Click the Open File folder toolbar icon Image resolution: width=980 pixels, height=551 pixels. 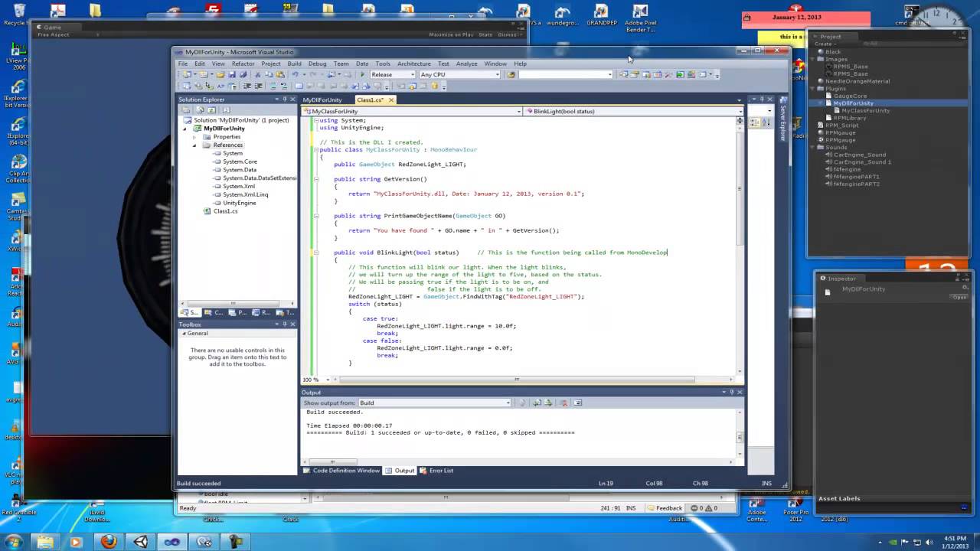pyautogui.click(x=220, y=74)
